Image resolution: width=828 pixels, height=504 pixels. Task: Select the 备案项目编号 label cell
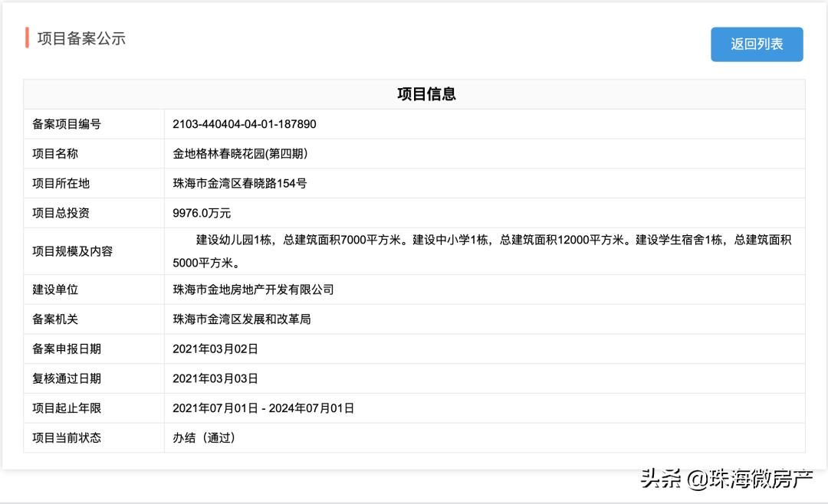point(94,124)
